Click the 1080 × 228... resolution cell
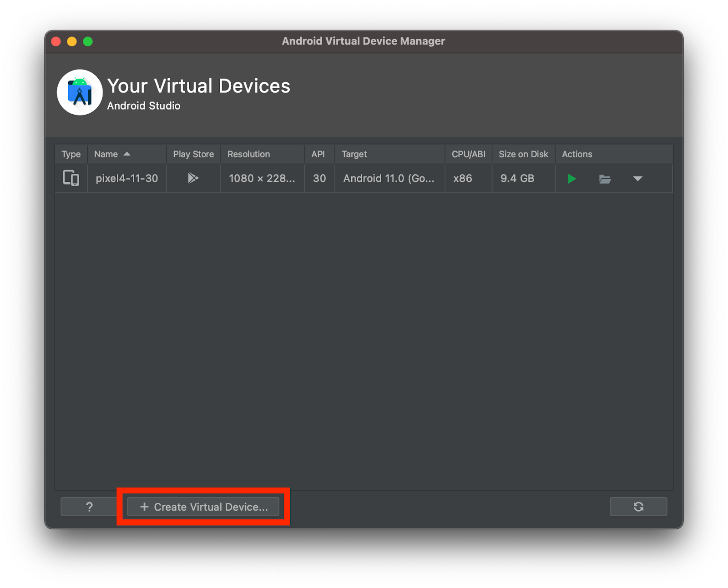 (x=262, y=178)
